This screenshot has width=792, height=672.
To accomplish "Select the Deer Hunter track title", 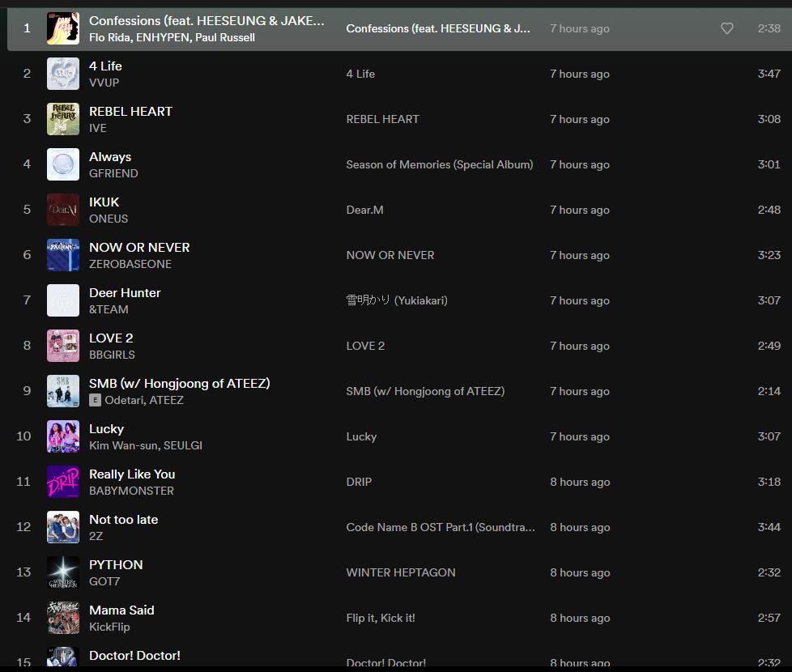I will point(125,293).
